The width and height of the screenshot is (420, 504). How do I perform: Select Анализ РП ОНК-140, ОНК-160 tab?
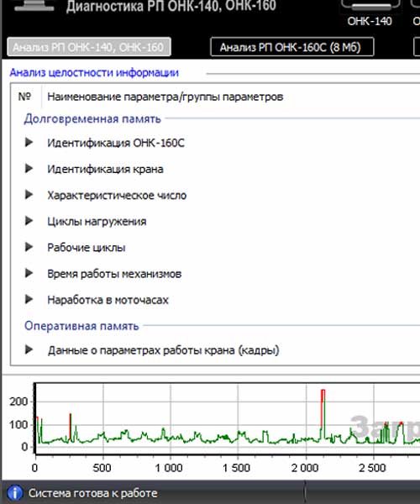[x=89, y=47]
